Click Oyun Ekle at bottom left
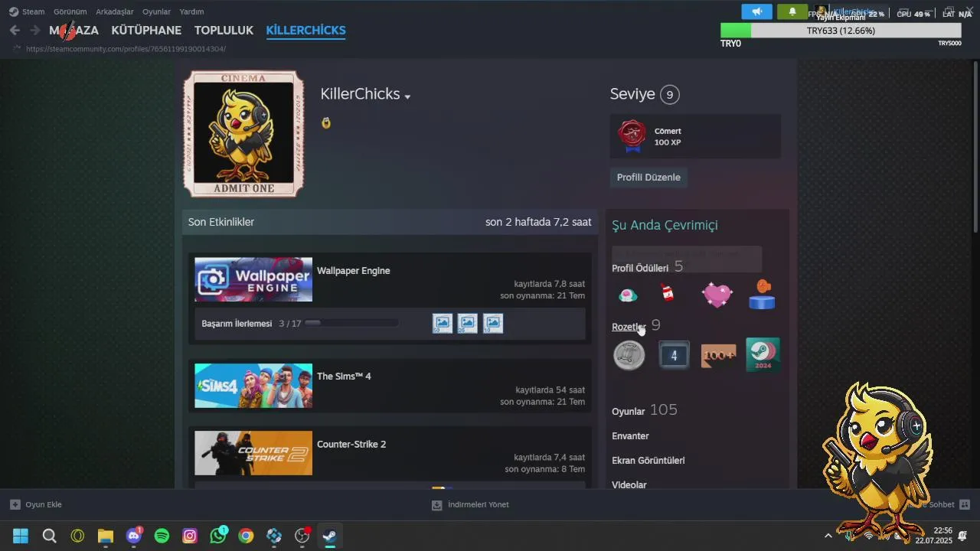 36,505
